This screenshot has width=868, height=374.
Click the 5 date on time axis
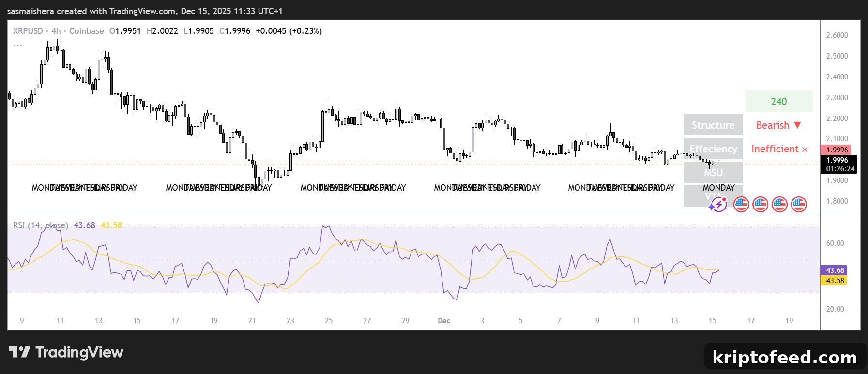coord(520,321)
